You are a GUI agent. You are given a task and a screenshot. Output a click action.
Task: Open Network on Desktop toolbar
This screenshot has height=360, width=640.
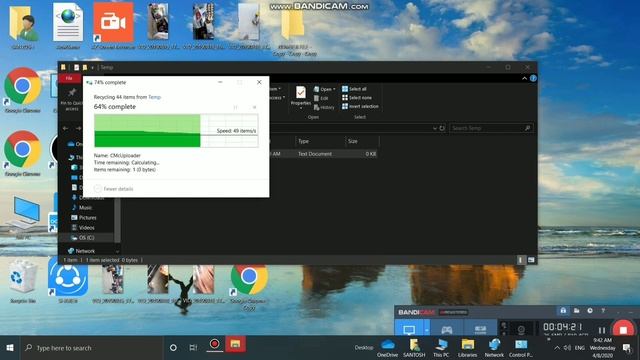(x=494, y=348)
